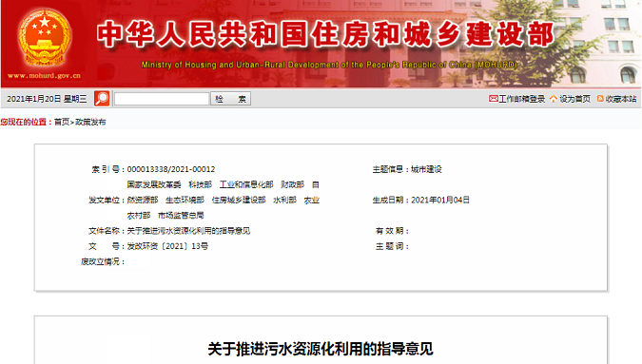Click the file name 关于推进污水资源化利用的指导意见 in info table
The image size is (642, 364).
coord(188,231)
